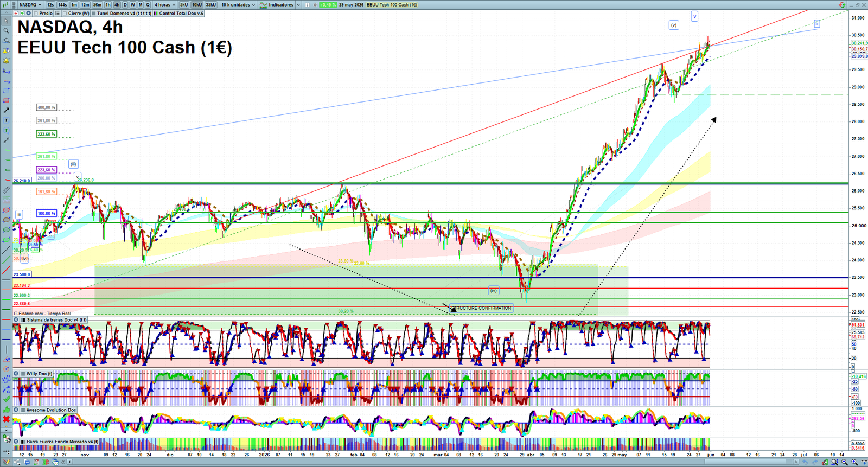Screen dimensions: 868x467
Task: Click the 323,60 % Fibonacci label
Action: point(46,134)
